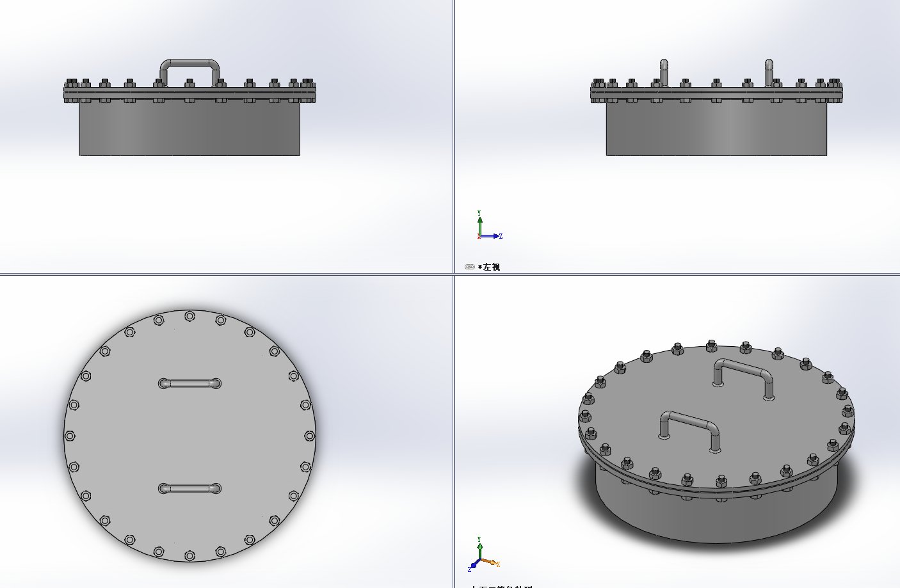Select the cylinder body in the *左视 viewport
The width and height of the screenshot is (900, 588).
[716, 129]
